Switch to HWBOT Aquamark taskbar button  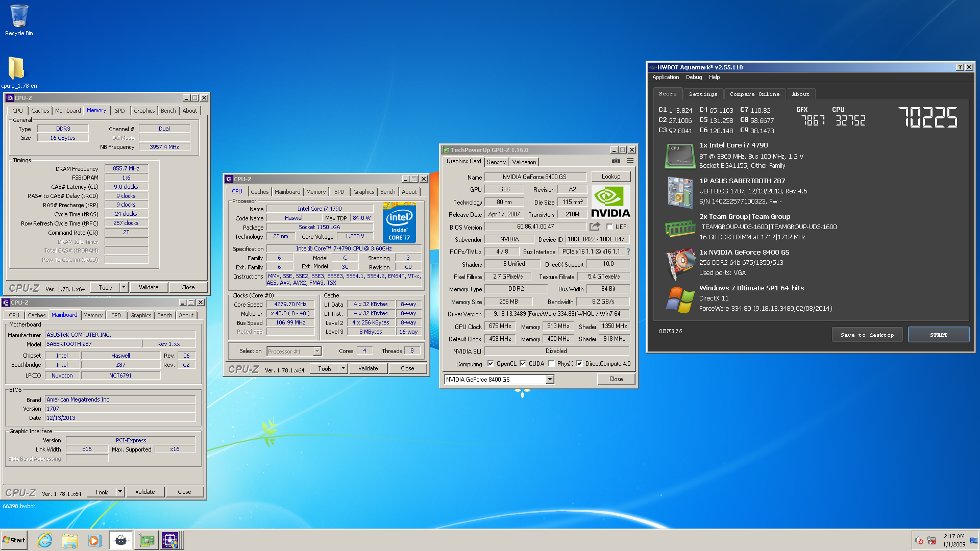[x=121, y=540]
